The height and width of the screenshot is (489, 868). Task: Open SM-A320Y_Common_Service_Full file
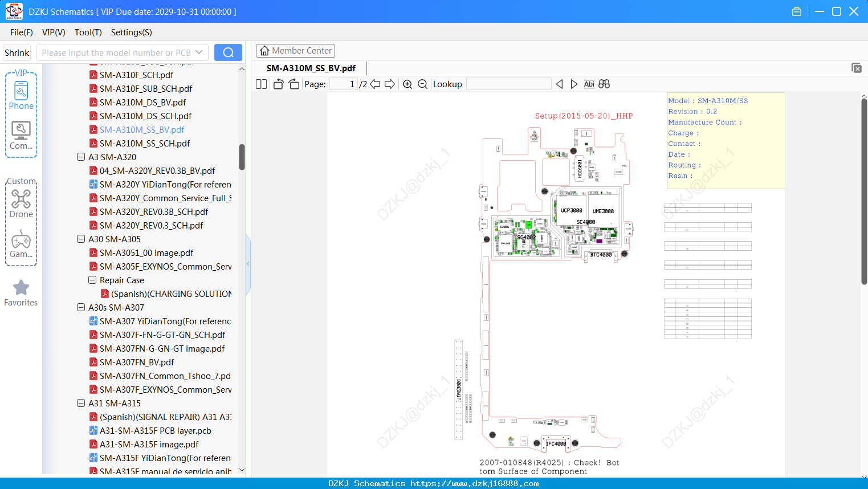pos(165,198)
